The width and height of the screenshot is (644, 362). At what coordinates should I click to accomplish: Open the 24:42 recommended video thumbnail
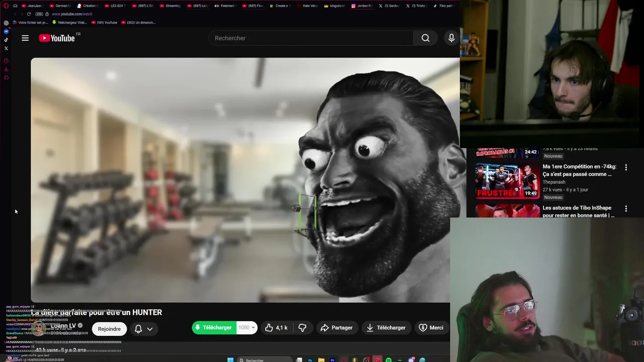(507, 153)
